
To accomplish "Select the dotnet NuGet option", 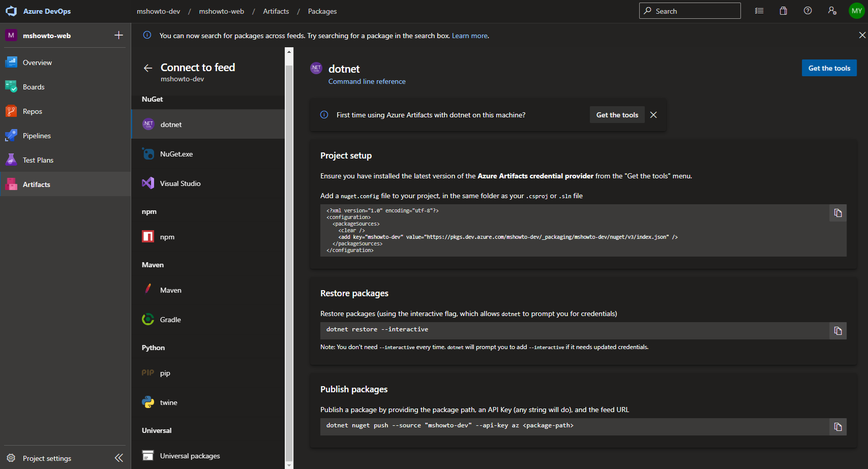I will point(208,124).
